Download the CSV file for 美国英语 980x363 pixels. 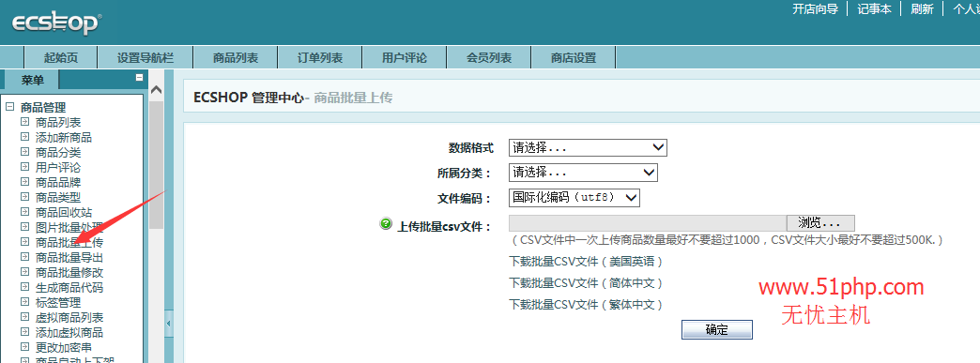coord(586,261)
